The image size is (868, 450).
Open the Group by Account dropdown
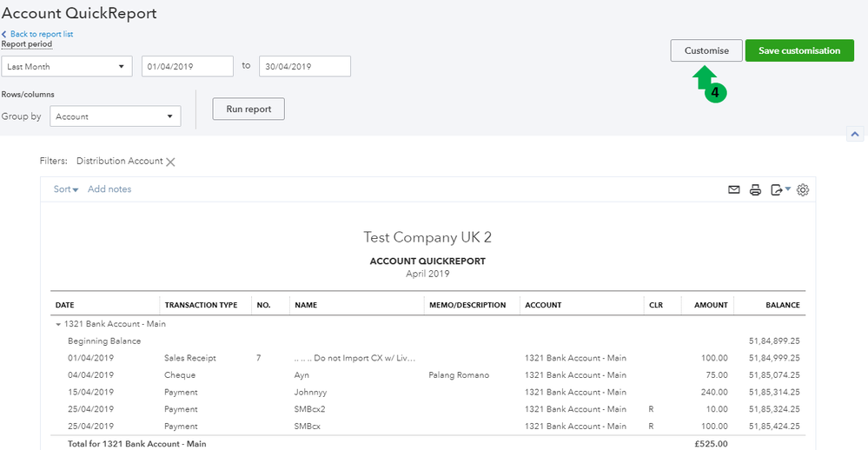click(115, 116)
